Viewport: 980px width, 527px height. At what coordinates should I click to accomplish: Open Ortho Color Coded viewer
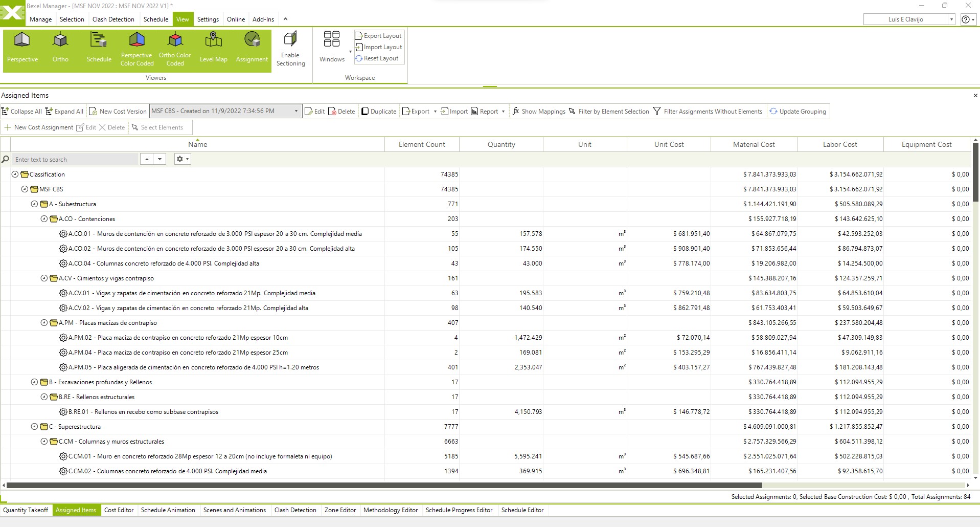175,50
